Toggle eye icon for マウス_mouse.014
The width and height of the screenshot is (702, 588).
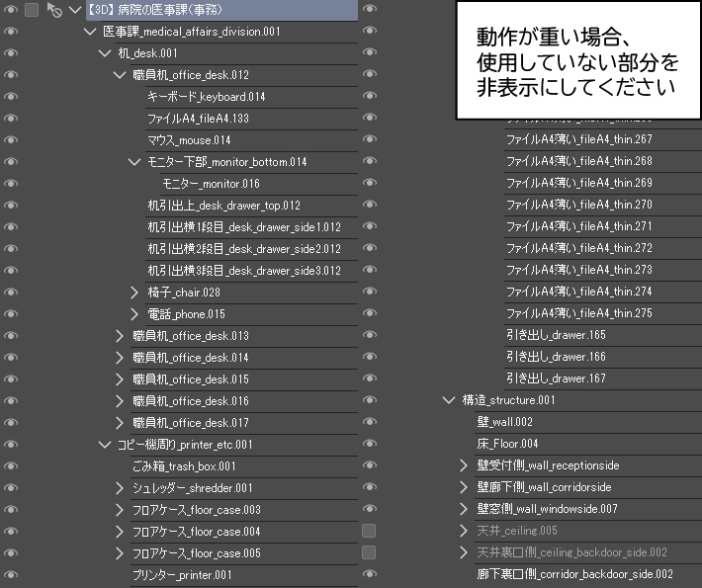click(11, 139)
